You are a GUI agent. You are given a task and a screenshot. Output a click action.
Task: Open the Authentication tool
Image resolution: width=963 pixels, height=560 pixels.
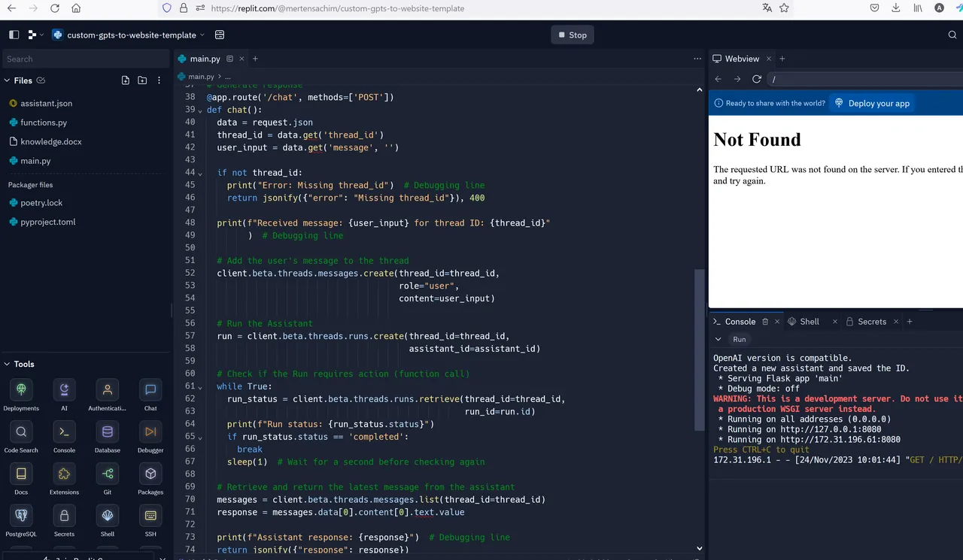(x=108, y=395)
